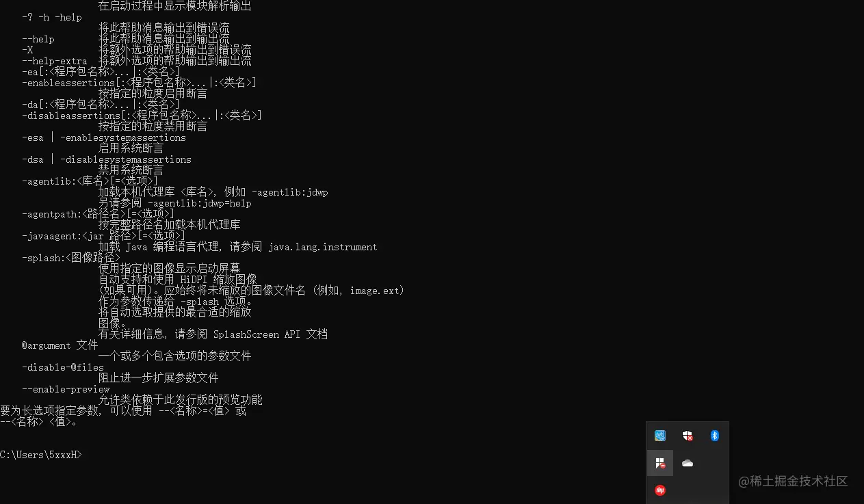Click the line mentioning SplashScreen API 文档

[213, 334]
